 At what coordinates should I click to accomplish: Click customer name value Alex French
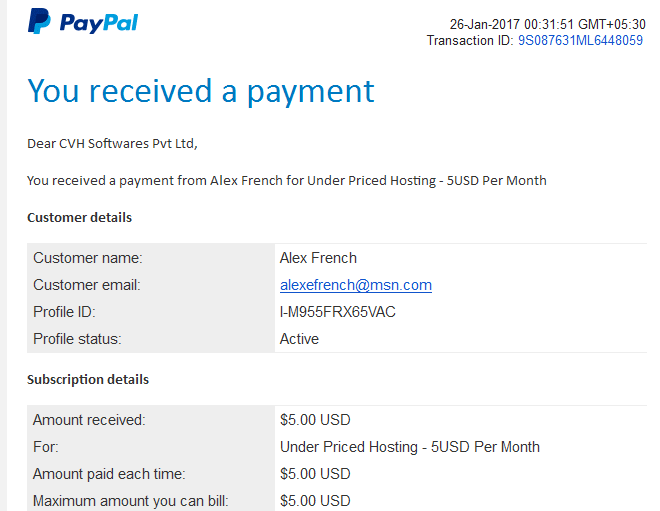[318, 258]
